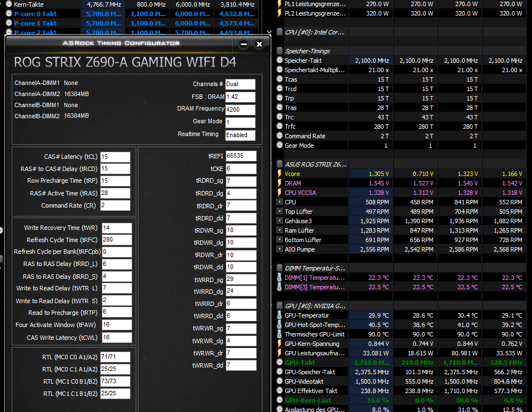
Task: Click the RAS# Active Time (tRAS) field
Action: [115, 193]
